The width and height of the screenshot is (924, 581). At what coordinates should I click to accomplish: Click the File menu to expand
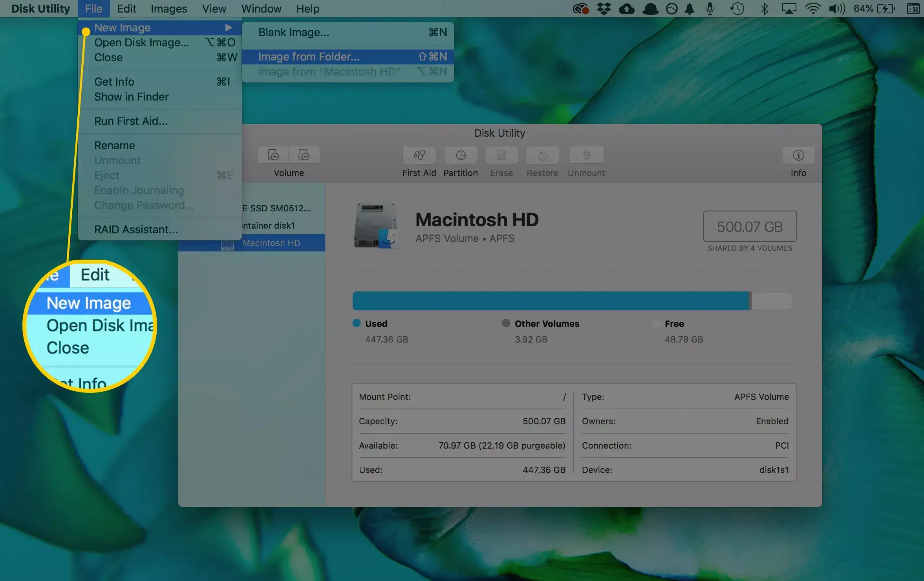pyautogui.click(x=94, y=8)
